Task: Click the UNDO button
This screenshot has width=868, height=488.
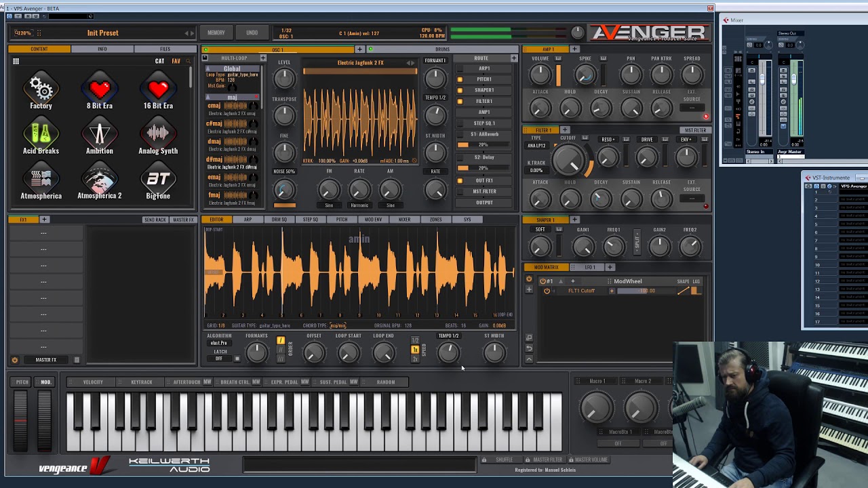Action: coord(252,33)
